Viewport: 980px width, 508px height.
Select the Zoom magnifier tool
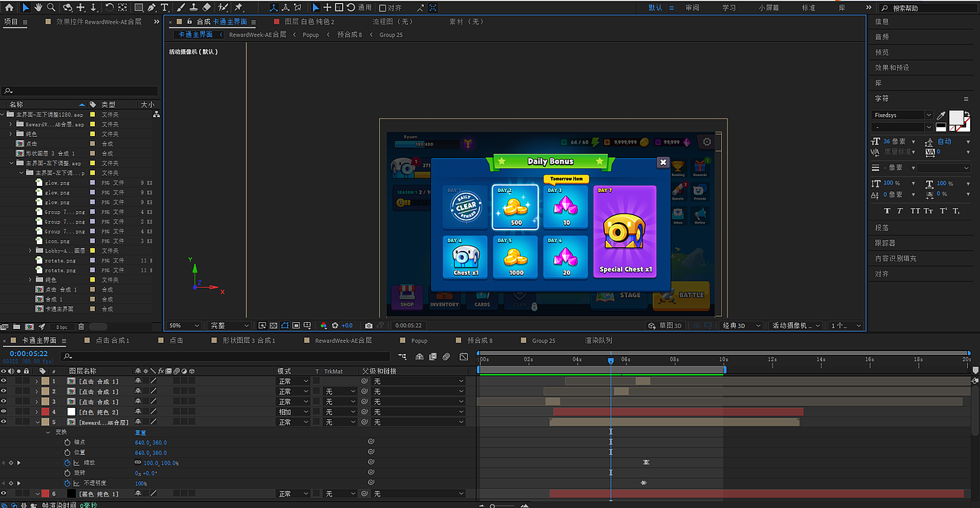(x=51, y=7)
